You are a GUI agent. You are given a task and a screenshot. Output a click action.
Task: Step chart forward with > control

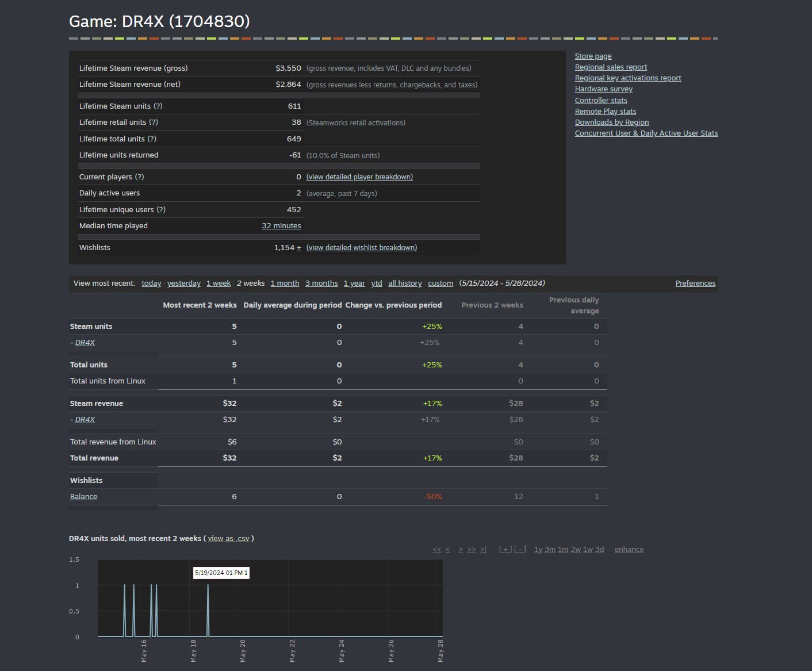coord(461,549)
